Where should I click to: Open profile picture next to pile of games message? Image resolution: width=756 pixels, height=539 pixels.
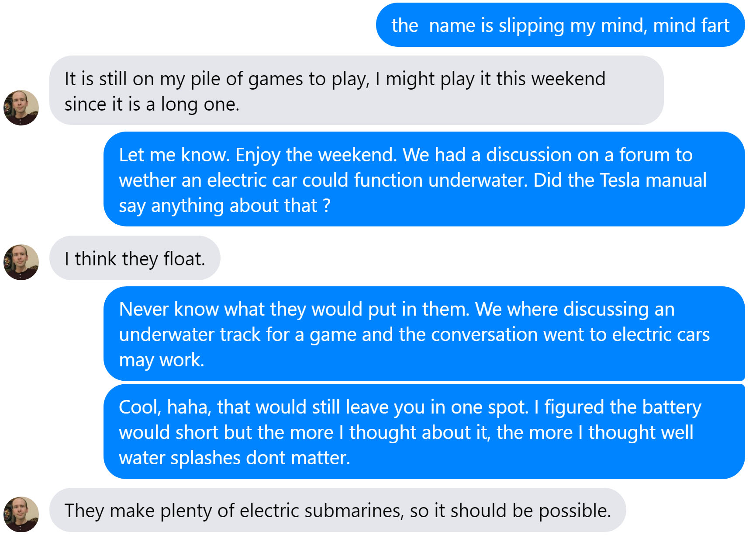[x=21, y=108]
